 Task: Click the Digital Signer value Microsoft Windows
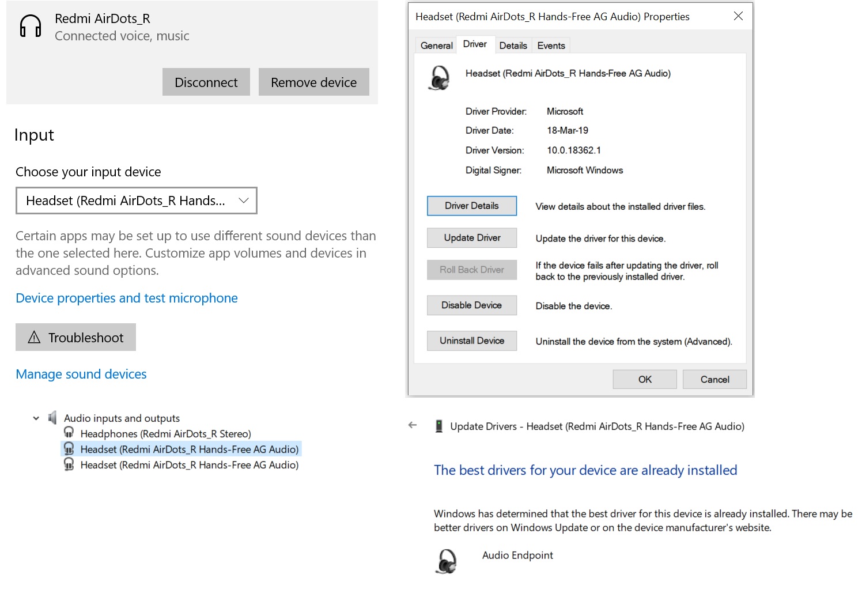click(585, 170)
